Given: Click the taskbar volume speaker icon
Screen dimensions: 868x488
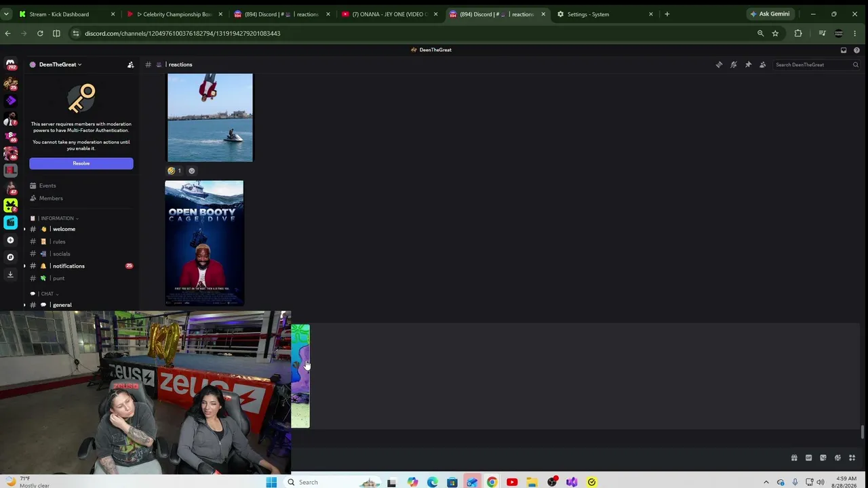Looking at the screenshot, I should (x=820, y=483).
